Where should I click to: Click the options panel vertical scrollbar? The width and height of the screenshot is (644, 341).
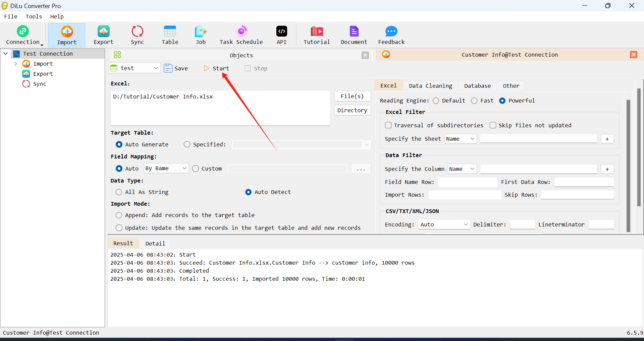(x=628, y=165)
